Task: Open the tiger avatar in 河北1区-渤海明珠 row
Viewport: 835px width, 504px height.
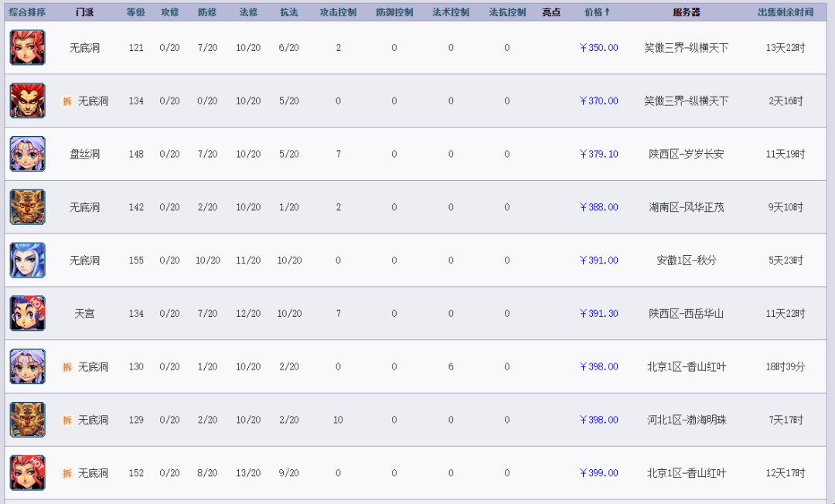Action: pos(28,420)
